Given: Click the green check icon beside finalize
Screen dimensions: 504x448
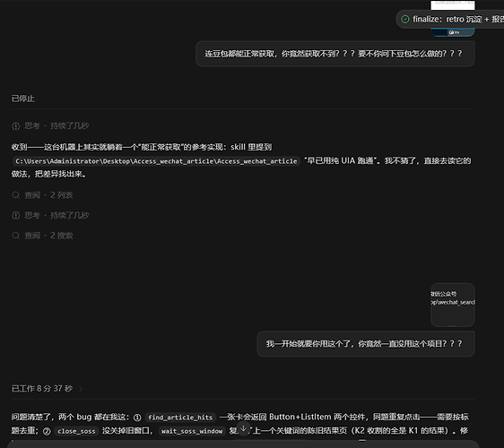Looking at the screenshot, I should click(x=405, y=20).
